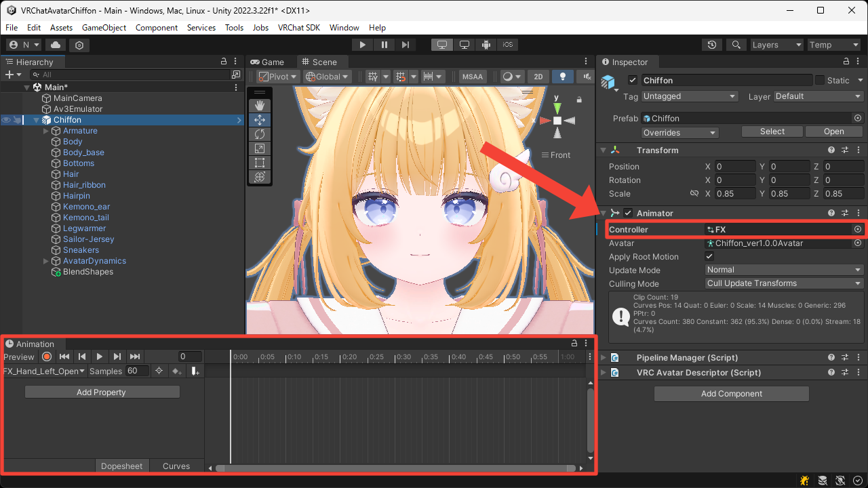
Task: Click the Add Component button
Action: click(x=731, y=394)
